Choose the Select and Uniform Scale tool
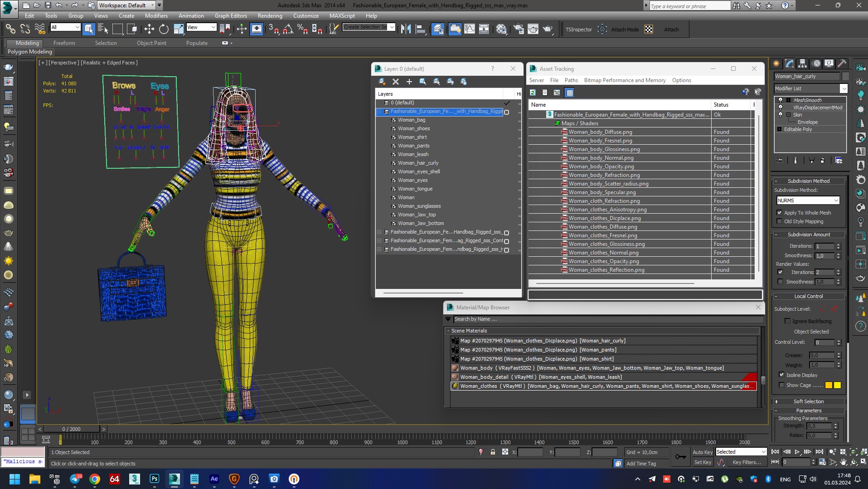Viewport: 868px width, 489px height. point(179,29)
